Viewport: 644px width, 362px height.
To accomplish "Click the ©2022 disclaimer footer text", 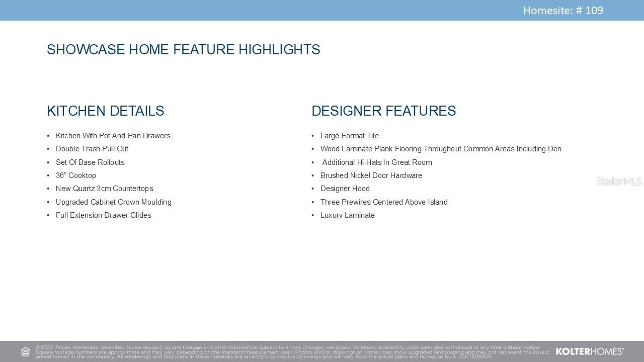I will point(292,352).
